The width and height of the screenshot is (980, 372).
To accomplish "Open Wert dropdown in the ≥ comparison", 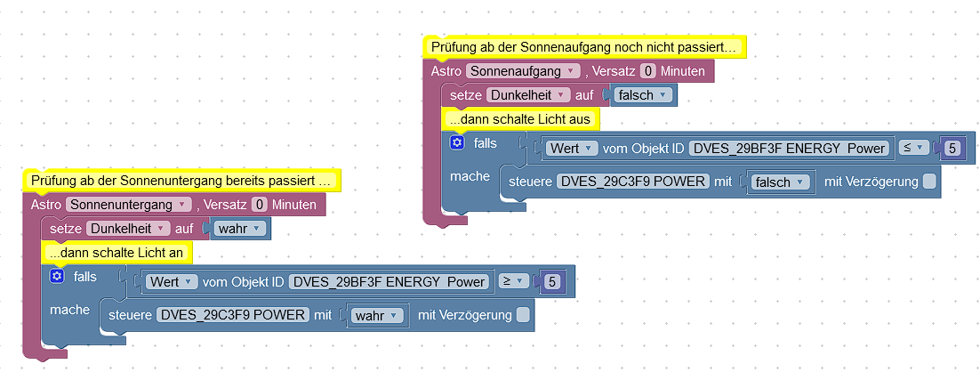I will 172,282.
